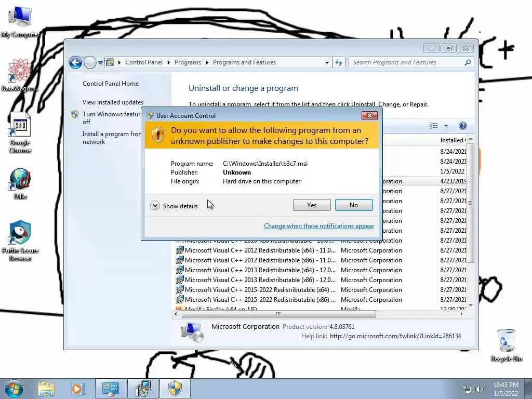The width and height of the screenshot is (532, 399).
Task: Click the vertical scrollbar of the program list
Action: (x=470, y=203)
